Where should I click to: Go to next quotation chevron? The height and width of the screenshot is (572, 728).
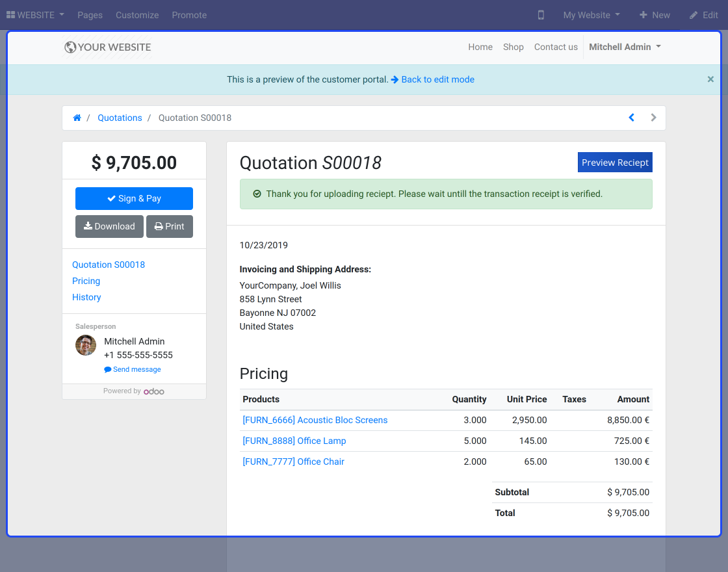pyautogui.click(x=653, y=118)
